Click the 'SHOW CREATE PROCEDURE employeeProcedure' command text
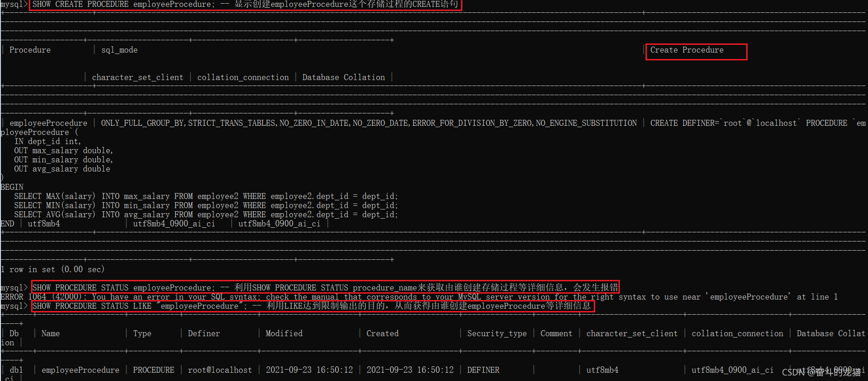Viewport: 868px width, 381px height. point(123,4)
